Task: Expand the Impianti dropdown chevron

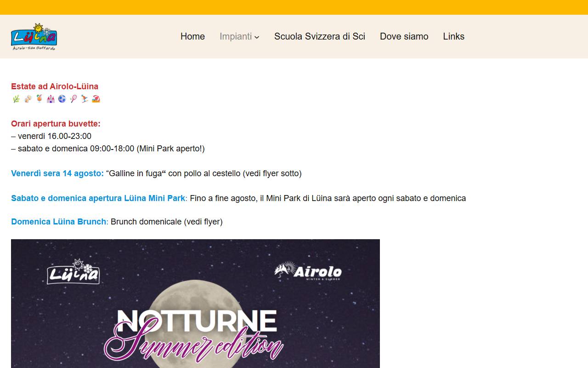Action: [257, 37]
